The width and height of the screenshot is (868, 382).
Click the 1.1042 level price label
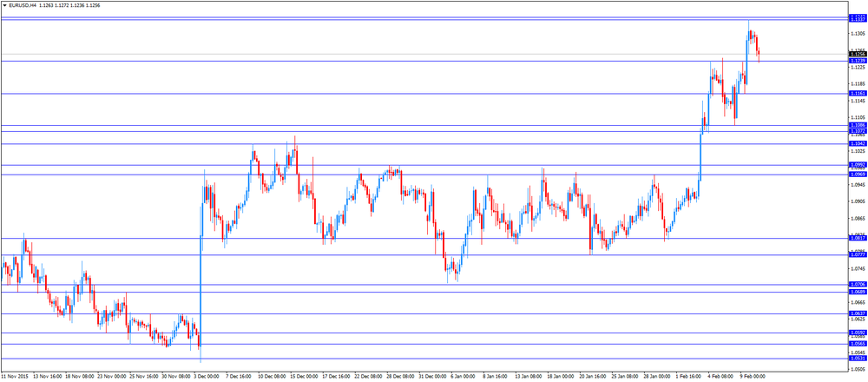[x=858, y=143]
